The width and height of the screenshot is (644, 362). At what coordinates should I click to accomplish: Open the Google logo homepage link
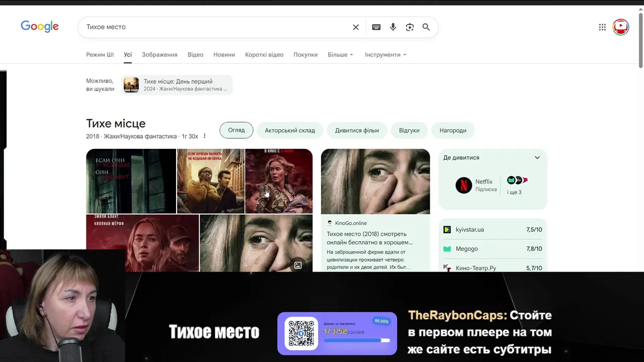[x=40, y=27]
